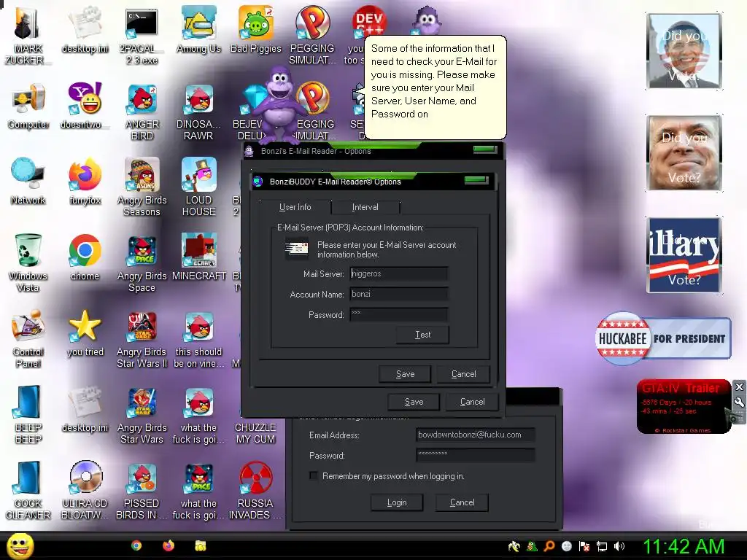747x560 pixels.
Task: Open the BEEP BEEP desktop icon
Action: pyautogui.click(x=28, y=414)
